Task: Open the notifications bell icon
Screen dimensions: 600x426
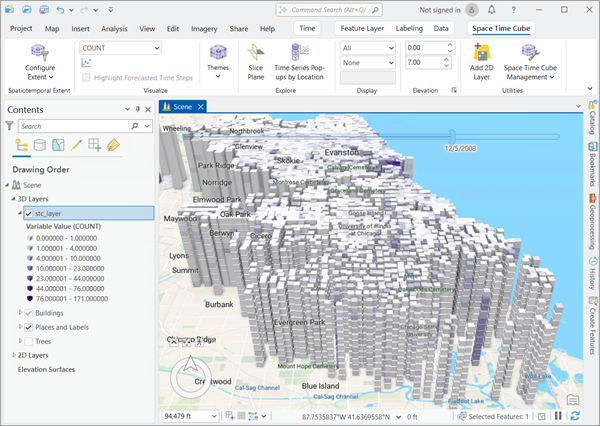Action: 492,9
